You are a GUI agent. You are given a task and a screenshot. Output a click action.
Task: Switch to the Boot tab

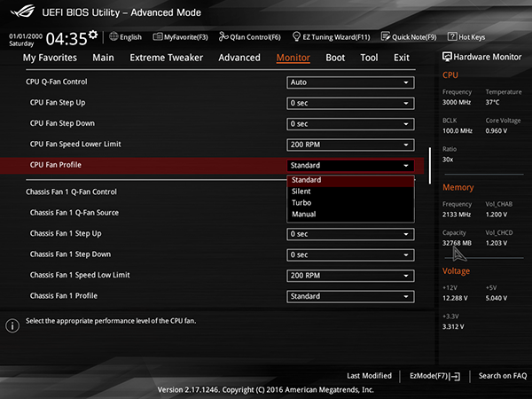click(335, 58)
